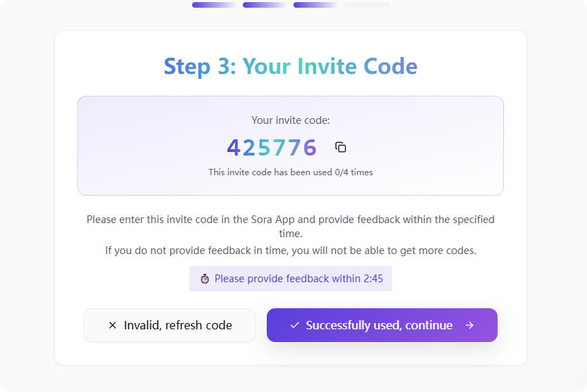The width and height of the screenshot is (587, 392).
Task: Click the checkmark icon on continue button
Action: 295,325
